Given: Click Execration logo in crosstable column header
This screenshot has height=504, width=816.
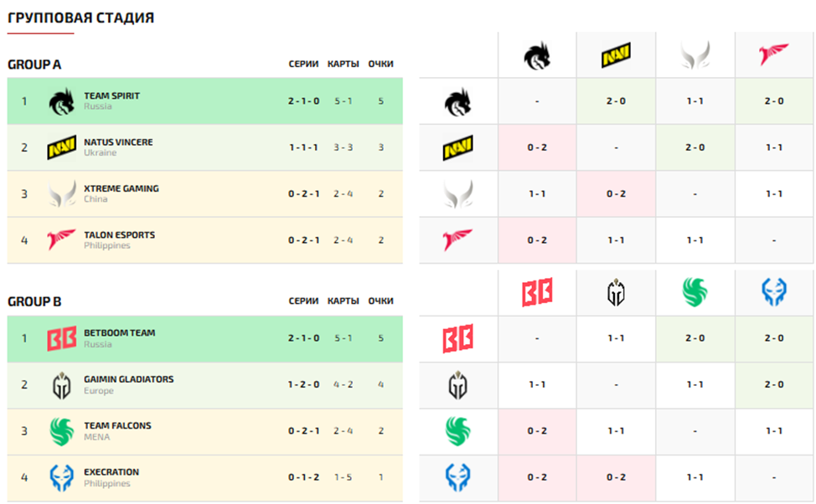Looking at the screenshot, I should pyautogui.click(x=773, y=292).
